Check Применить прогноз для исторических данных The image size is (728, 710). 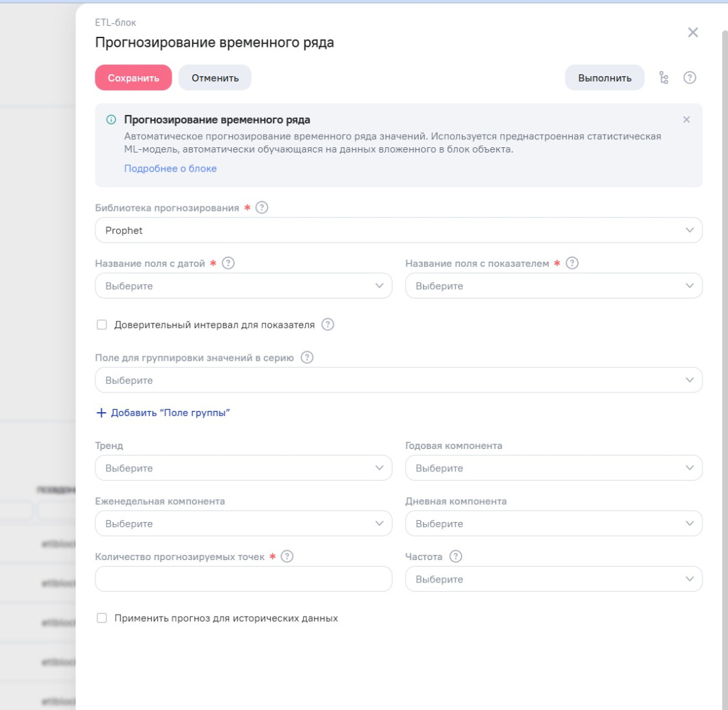101,619
